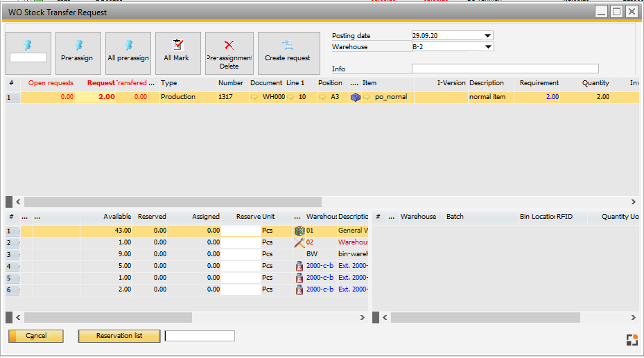Viewport: 644px width, 358px height.
Task: Click the Cancel button
Action: (36, 336)
